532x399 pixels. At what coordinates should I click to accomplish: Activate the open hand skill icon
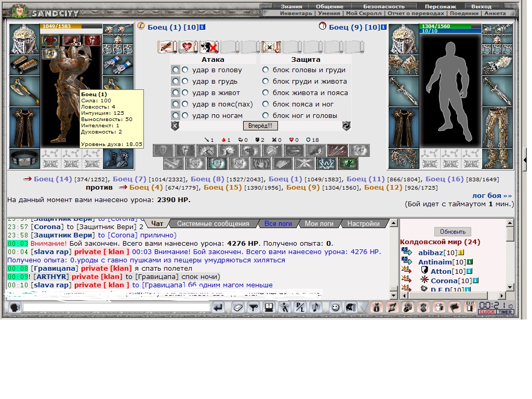(260, 164)
